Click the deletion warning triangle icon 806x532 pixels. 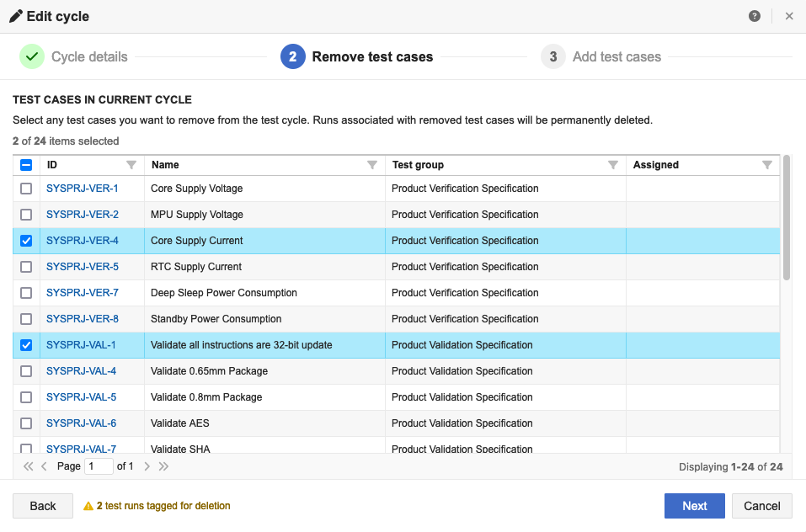88,506
